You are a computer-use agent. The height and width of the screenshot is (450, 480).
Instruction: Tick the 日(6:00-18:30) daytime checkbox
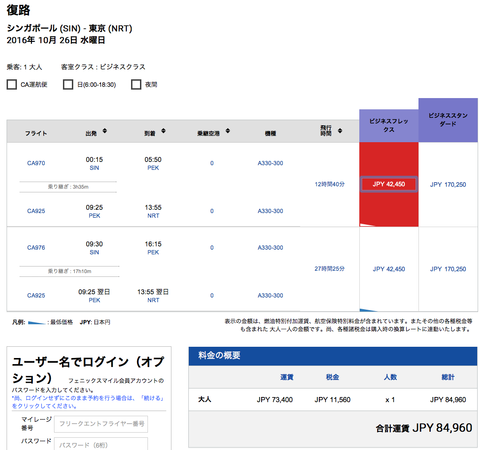tap(68, 84)
